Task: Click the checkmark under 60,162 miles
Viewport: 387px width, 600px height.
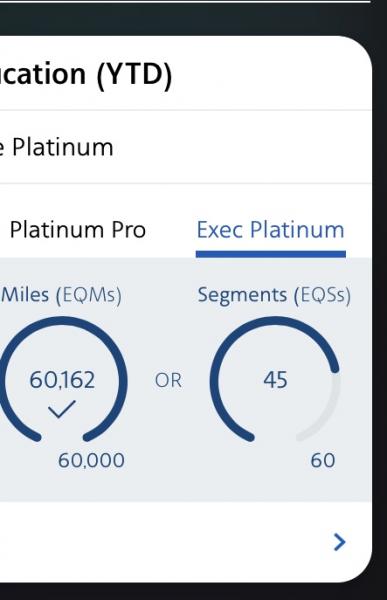Action: [62, 409]
